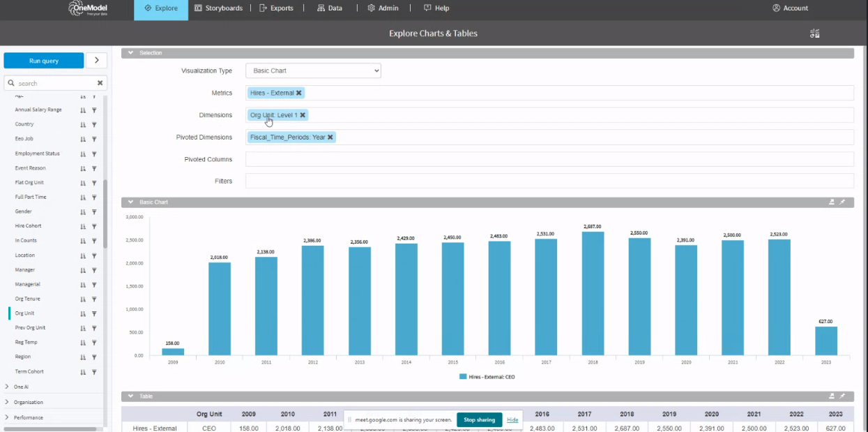Click the filter icon for Gender
Screen dimensions: 868x432
[94, 211]
